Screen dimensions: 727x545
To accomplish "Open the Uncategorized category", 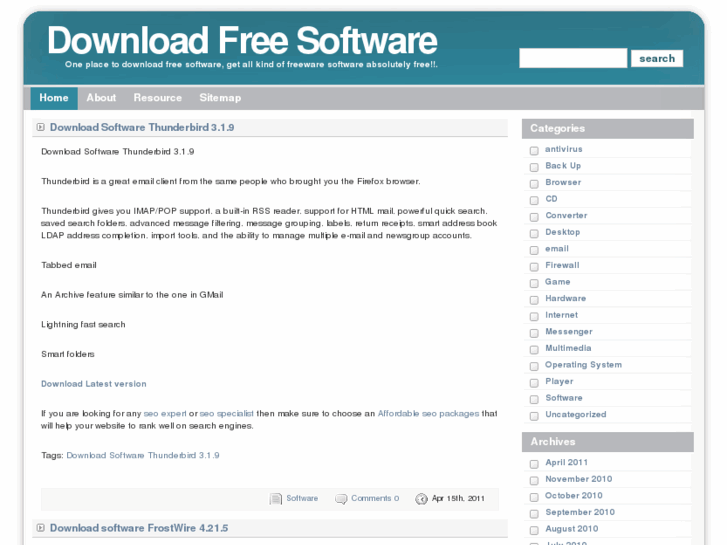I will (x=576, y=414).
